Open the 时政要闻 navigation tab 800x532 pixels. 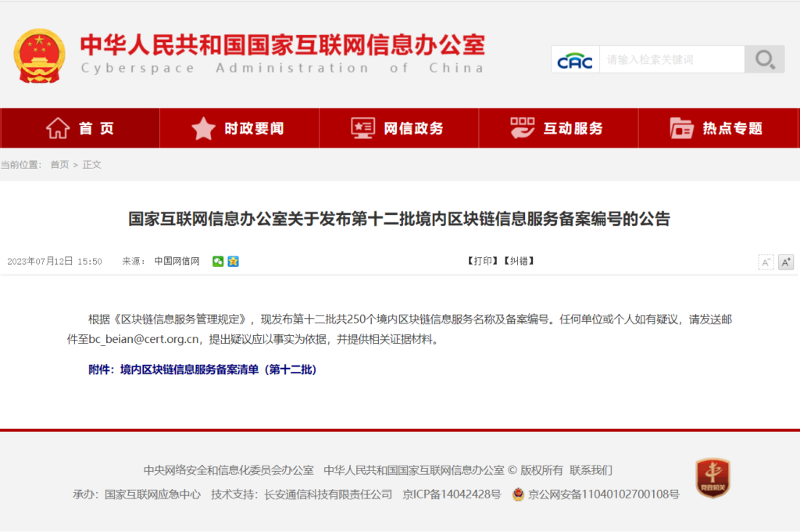tap(239, 128)
